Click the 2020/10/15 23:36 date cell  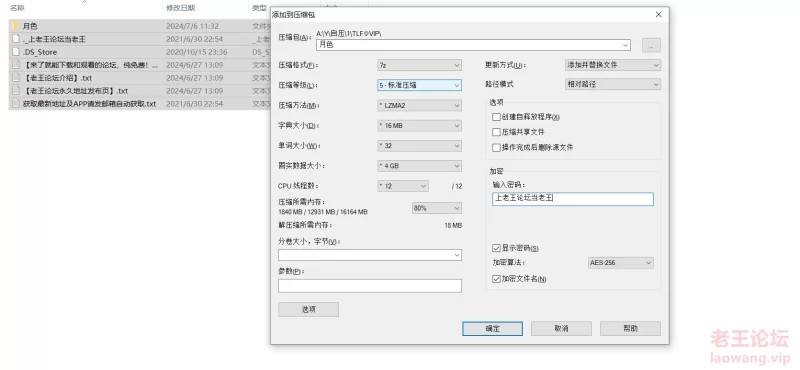196,52
